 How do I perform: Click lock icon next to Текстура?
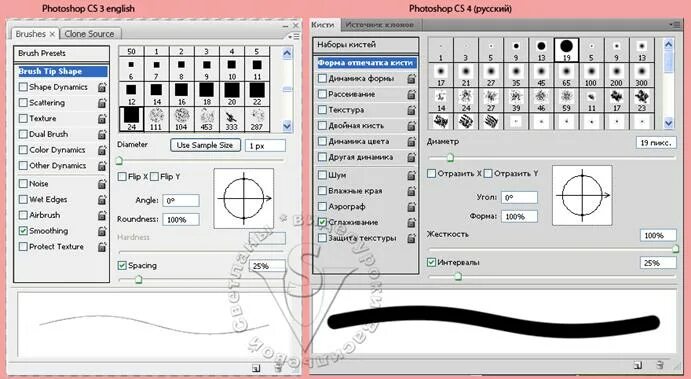411,110
